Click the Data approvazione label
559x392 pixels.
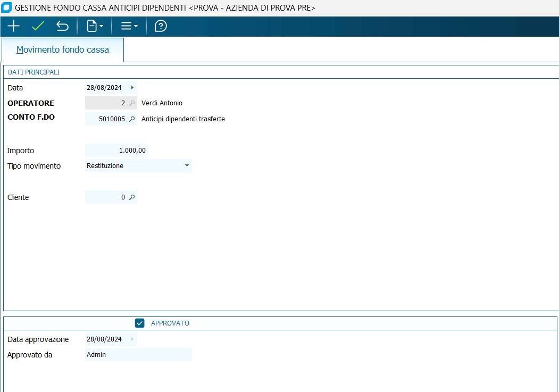coord(38,340)
